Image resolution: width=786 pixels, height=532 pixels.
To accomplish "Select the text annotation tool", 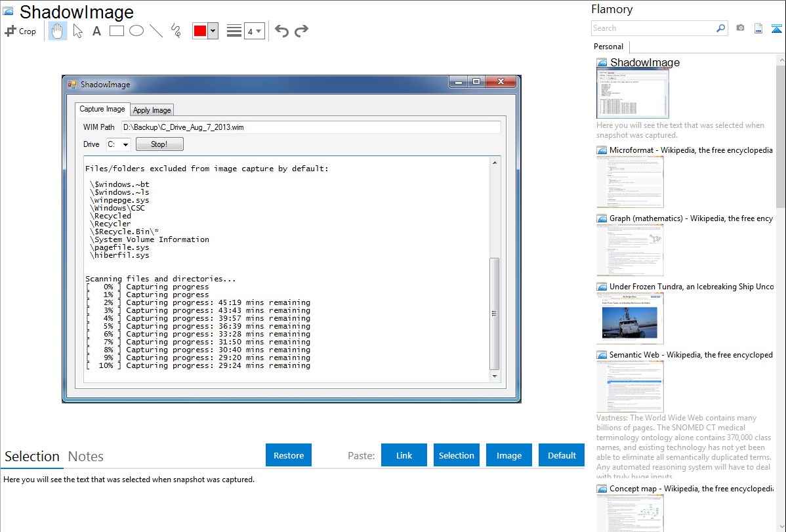I will pyautogui.click(x=96, y=31).
